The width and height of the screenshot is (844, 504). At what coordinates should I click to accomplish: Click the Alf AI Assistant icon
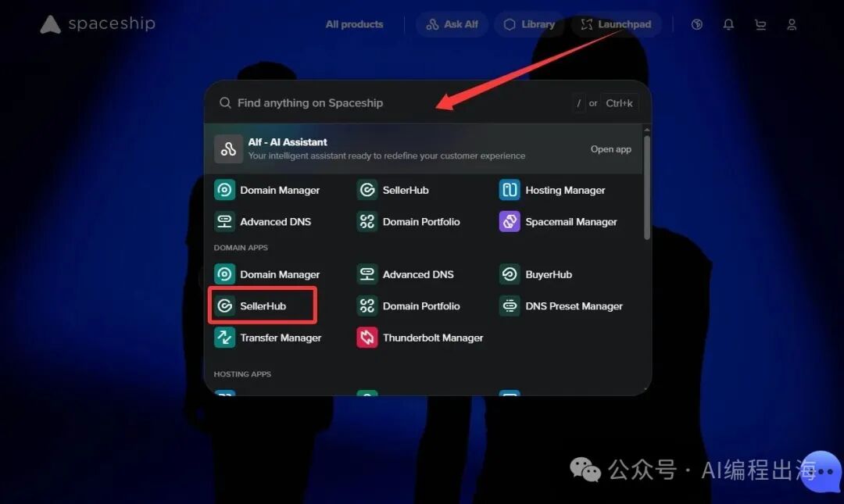coord(228,149)
